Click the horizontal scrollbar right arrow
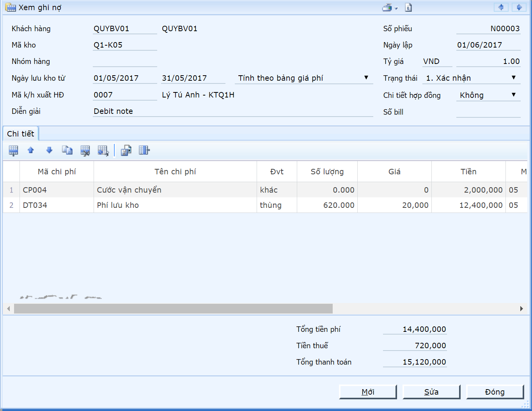Viewport: 532px width, 411px height. point(521,309)
